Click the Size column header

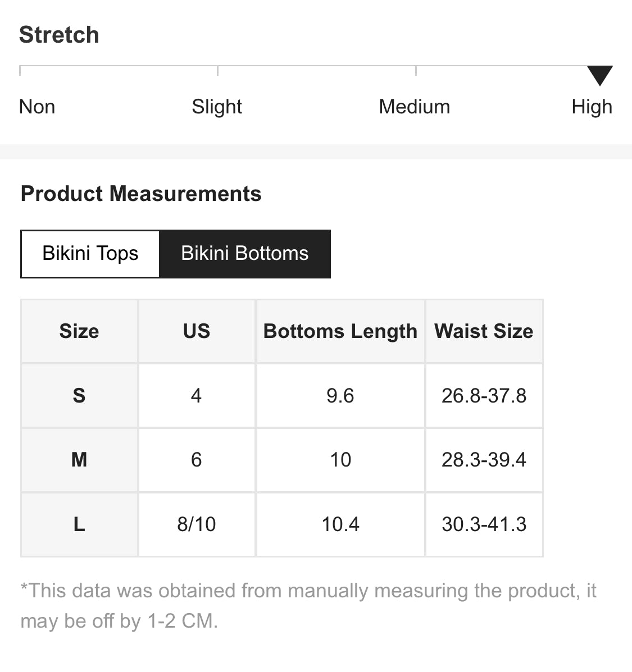(x=79, y=331)
